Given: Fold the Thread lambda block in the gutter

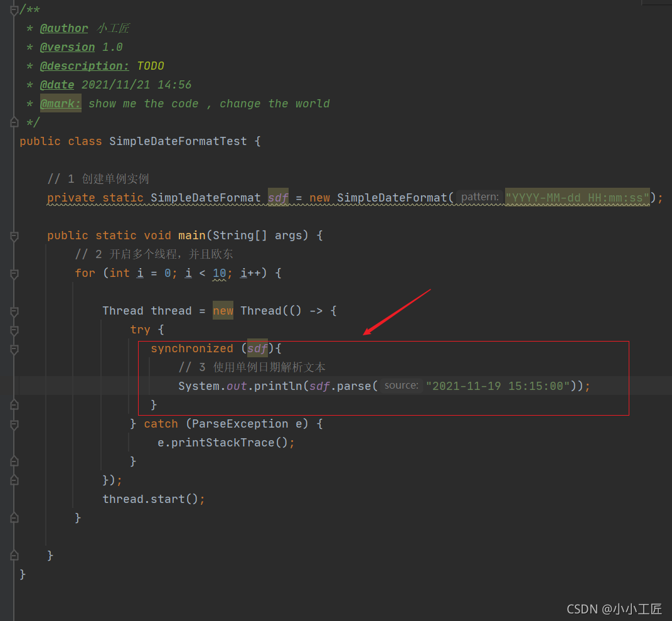Looking at the screenshot, I should pyautogui.click(x=14, y=311).
